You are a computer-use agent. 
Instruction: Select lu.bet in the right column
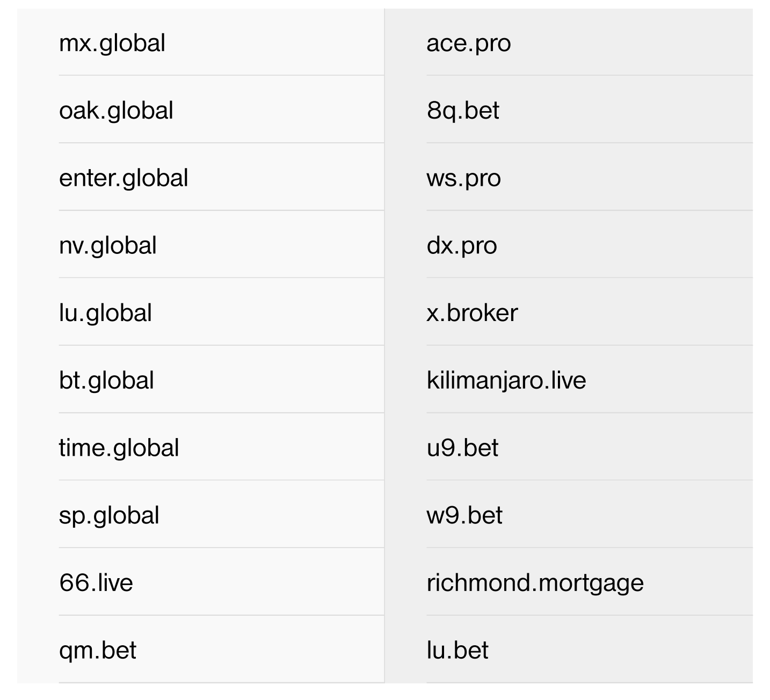pos(457,651)
